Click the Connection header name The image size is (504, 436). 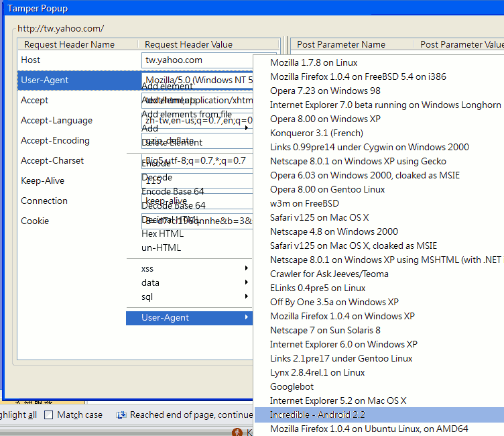pyautogui.click(x=44, y=201)
